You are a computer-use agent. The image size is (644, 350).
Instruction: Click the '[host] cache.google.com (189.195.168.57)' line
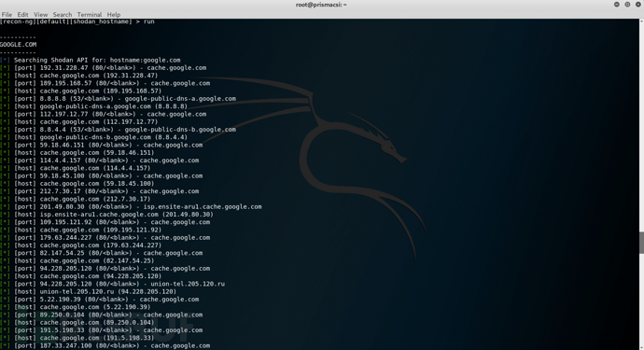[81, 91]
